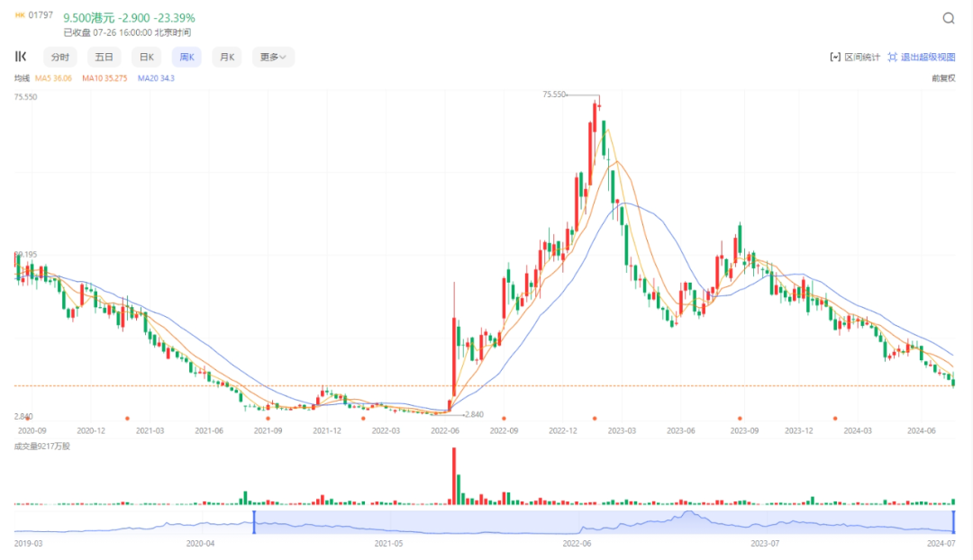
Task: Click the left handle of range slider
Action: point(254,521)
